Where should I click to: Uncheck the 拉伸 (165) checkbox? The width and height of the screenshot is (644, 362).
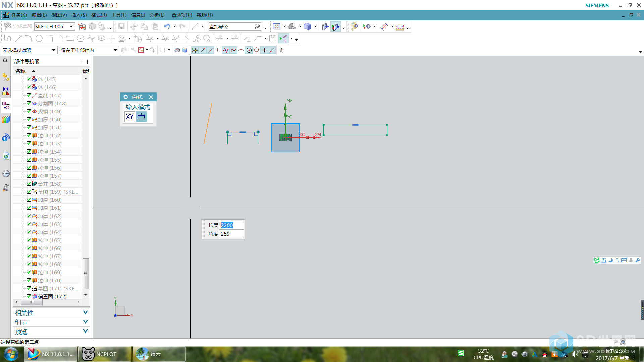coord(29,240)
